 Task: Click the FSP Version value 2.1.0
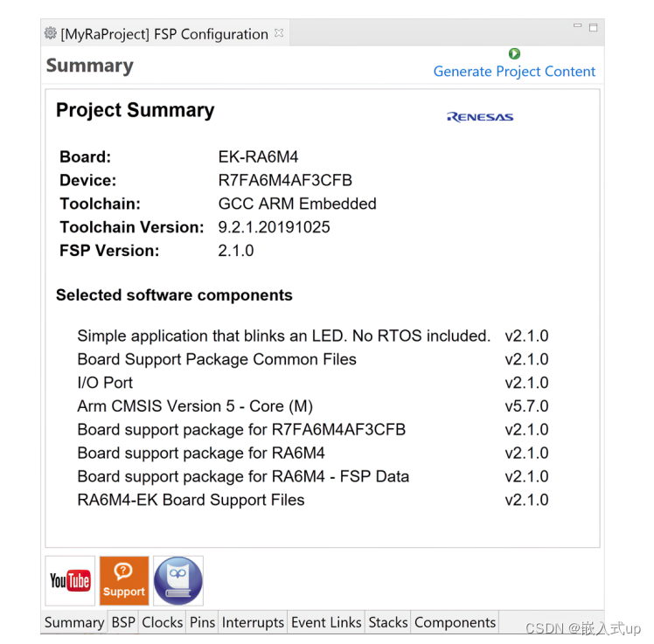pyautogui.click(x=236, y=251)
